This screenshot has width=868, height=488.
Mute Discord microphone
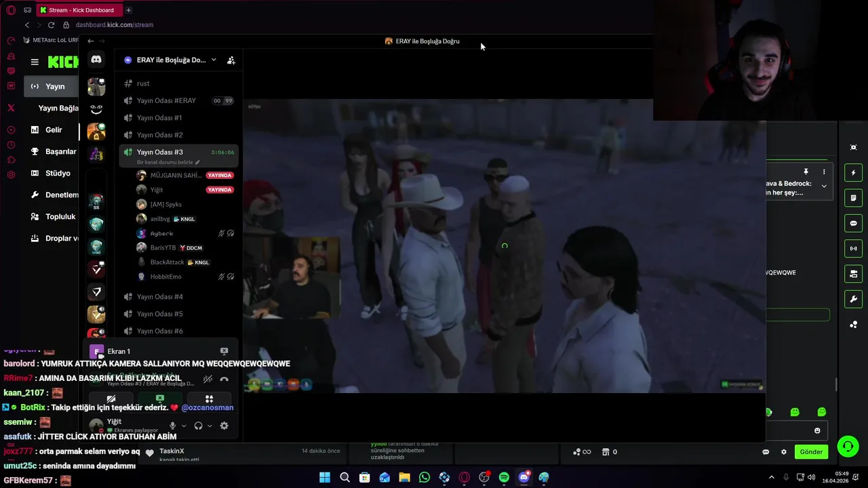(x=173, y=426)
